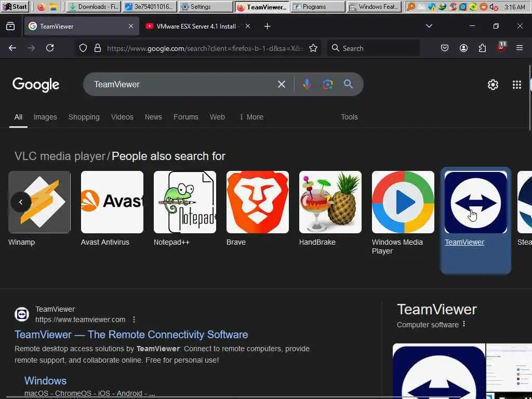
Task: Open options dots next to teamviewer.com URL
Action: coord(135,320)
